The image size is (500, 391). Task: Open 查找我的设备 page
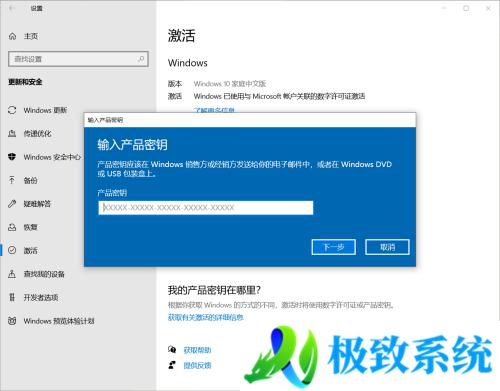(x=44, y=274)
